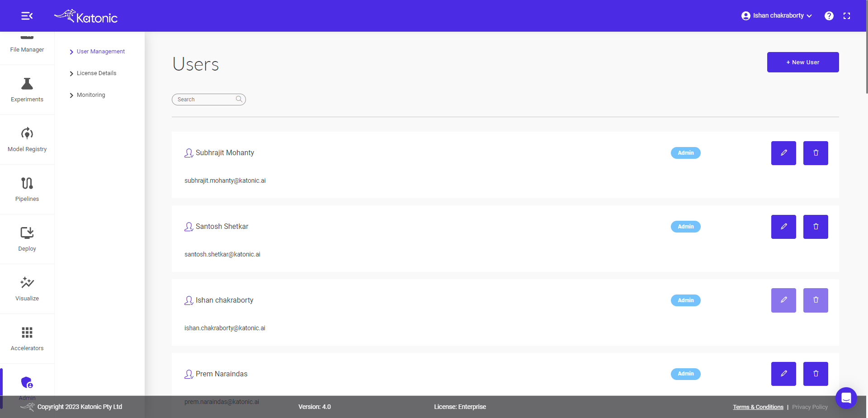
Task: Click email subhrajit.mohanty@katonic.ai
Action: (x=225, y=180)
